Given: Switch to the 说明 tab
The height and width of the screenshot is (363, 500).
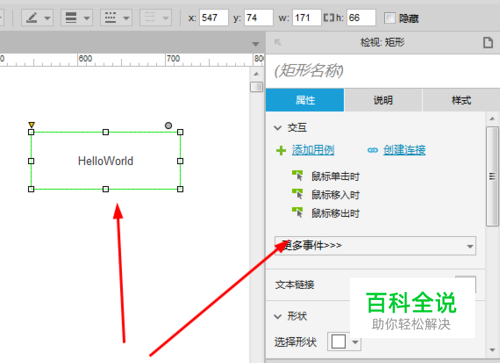Looking at the screenshot, I should click(383, 100).
